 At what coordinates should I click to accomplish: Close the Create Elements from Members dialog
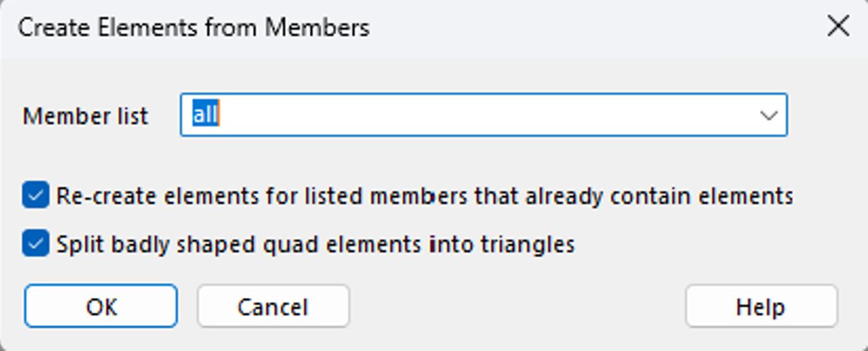[x=838, y=27]
